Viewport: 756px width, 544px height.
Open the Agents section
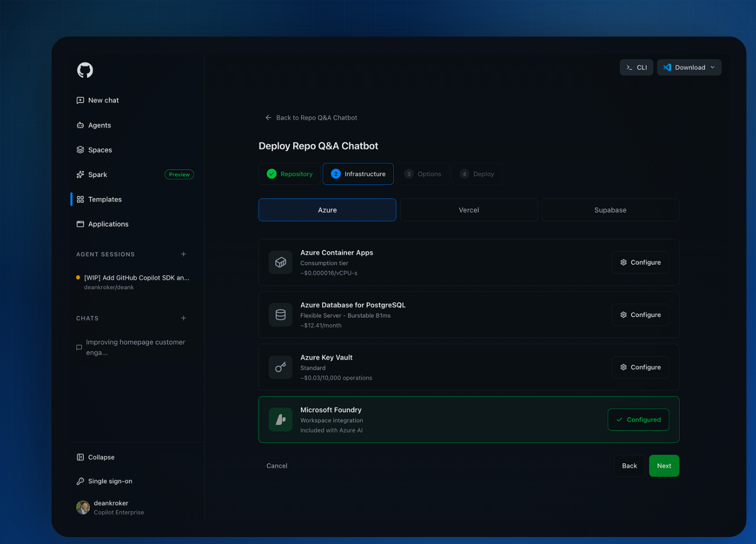[x=93, y=125]
